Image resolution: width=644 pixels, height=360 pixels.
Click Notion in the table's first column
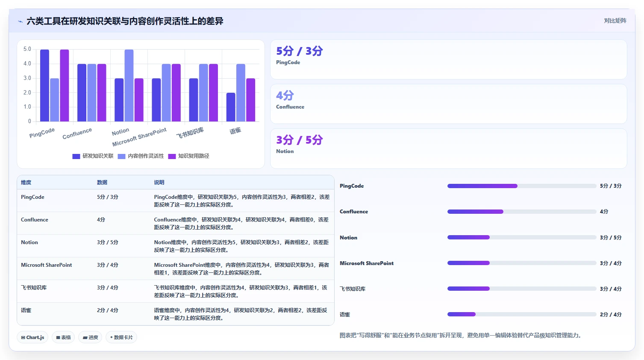coord(29,242)
